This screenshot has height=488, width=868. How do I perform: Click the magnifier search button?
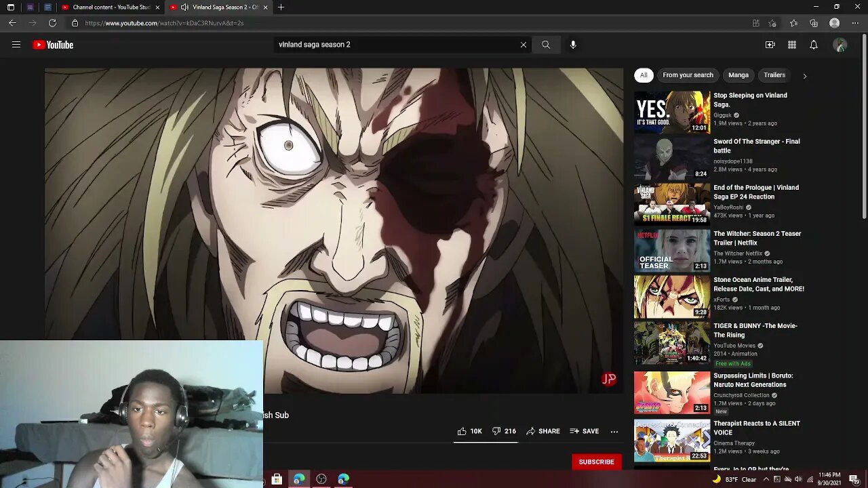[546, 45]
